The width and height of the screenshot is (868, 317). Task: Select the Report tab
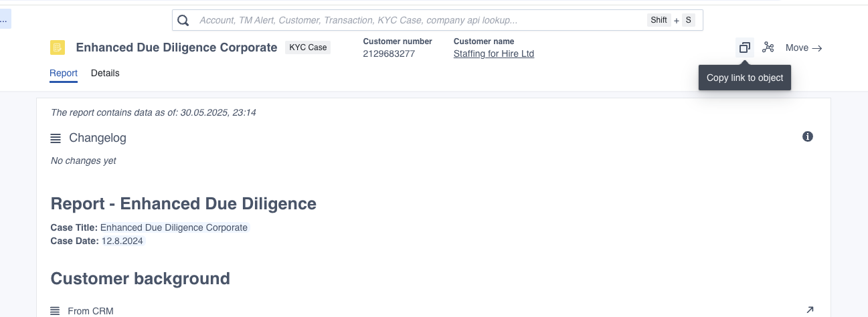tap(64, 73)
